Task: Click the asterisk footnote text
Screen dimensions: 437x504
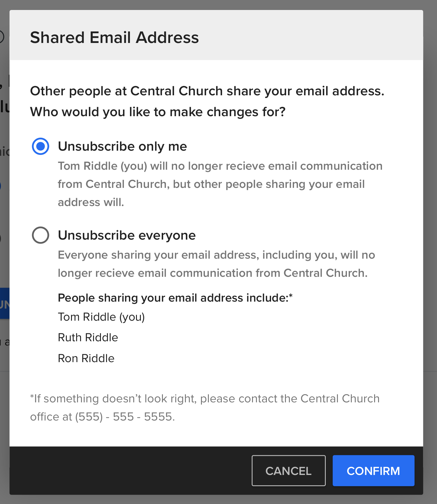Action: tap(204, 398)
